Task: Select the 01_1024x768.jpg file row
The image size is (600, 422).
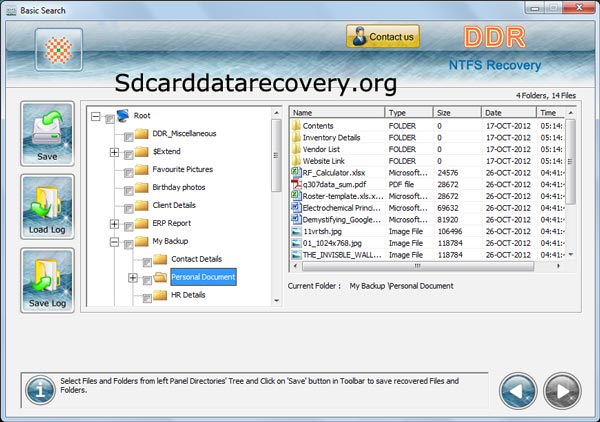Action: point(427,243)
